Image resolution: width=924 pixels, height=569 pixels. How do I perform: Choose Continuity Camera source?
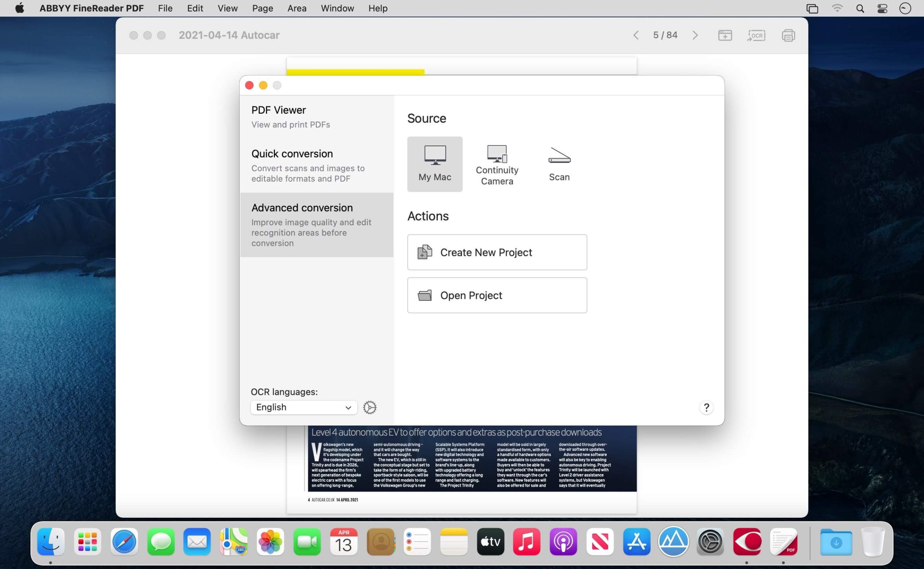(497, 164)
